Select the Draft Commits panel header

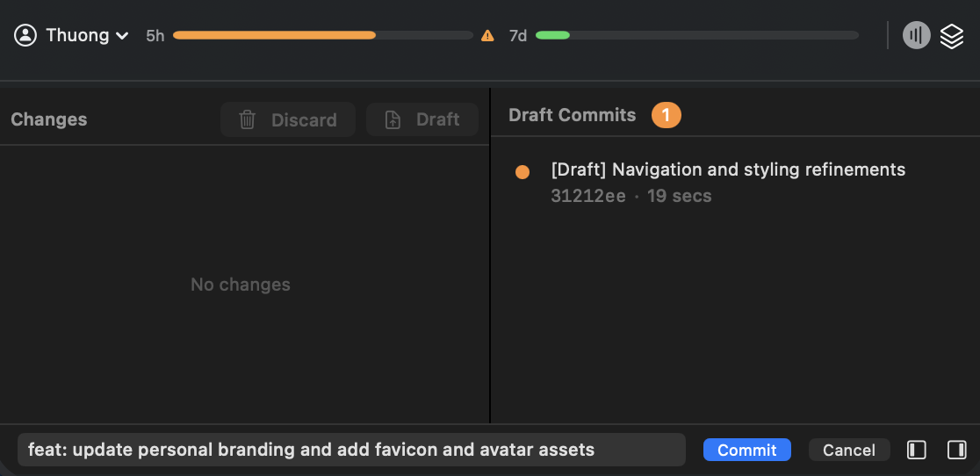pyautogui.click(x=572, y=115)
